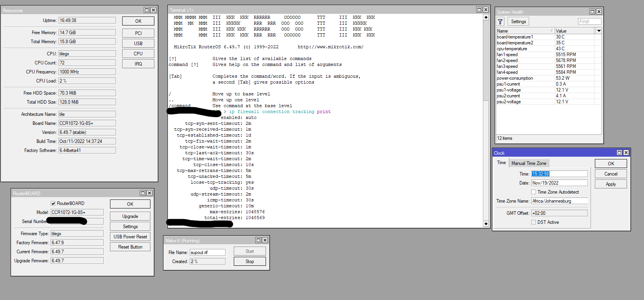
Task: Click the CPU Load field in Resources
Action: (87, 81)
